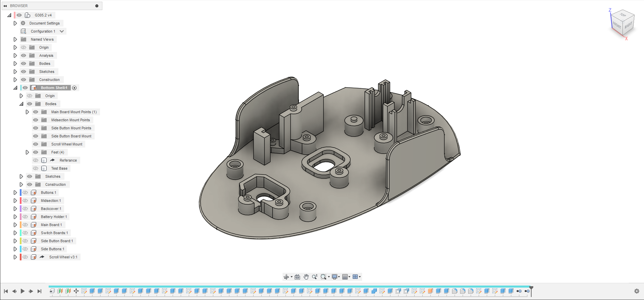644x300 pixels.
Task: Collapse the Bottom Shell:1 component
Action: [15, 88]
